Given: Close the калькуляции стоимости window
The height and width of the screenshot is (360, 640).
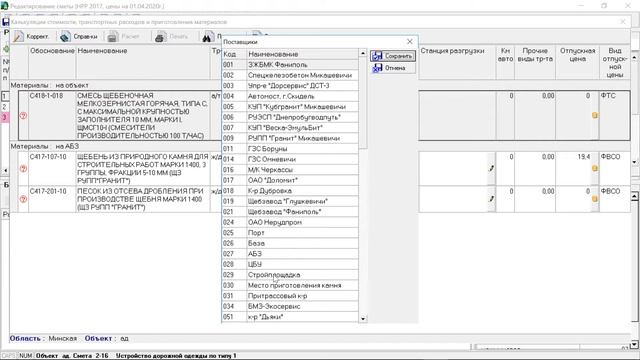Looking at the screenshot, I should coord(623,22).
